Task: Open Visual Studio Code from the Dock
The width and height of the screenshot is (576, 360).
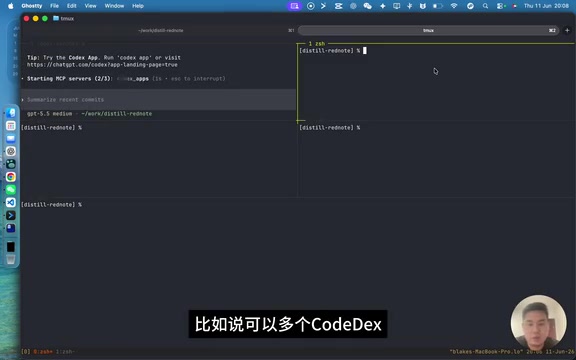Action: tap(11, 202)
